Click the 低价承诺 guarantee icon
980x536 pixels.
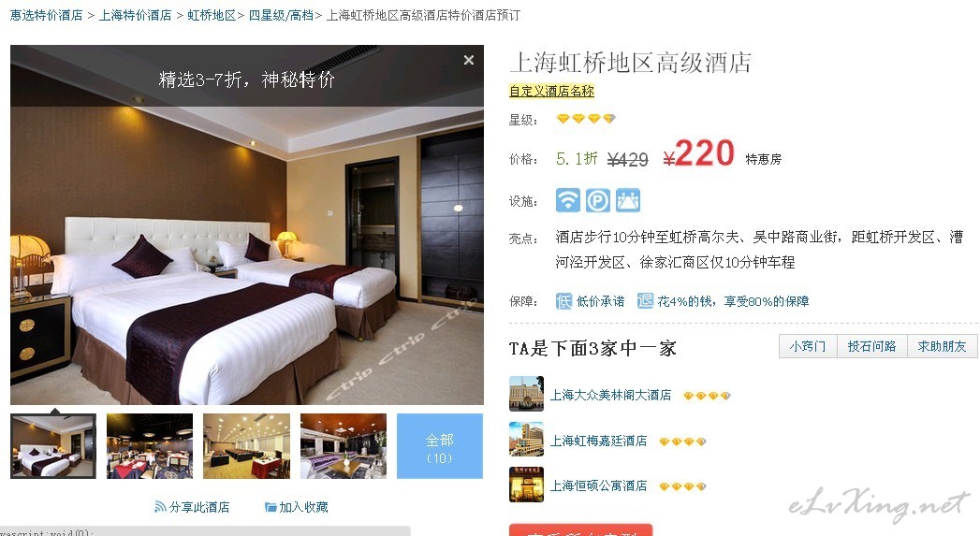pyautogui.click(x=563, y=301)
